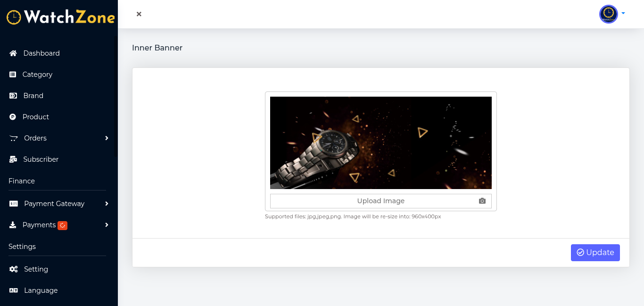This screenshot has width=644, height=306.
Task: Open the Subscriber menu item
Action: click(41, 159)
